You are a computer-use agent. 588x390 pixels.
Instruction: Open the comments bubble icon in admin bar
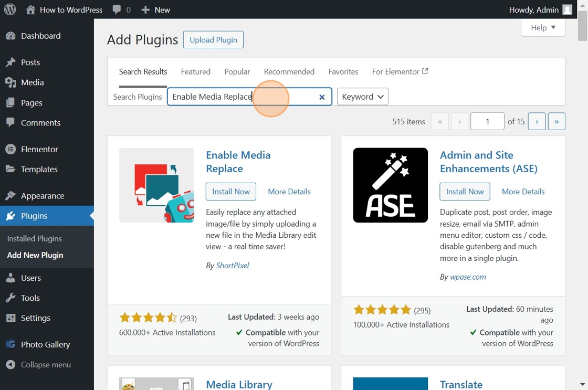pos(117,10)
